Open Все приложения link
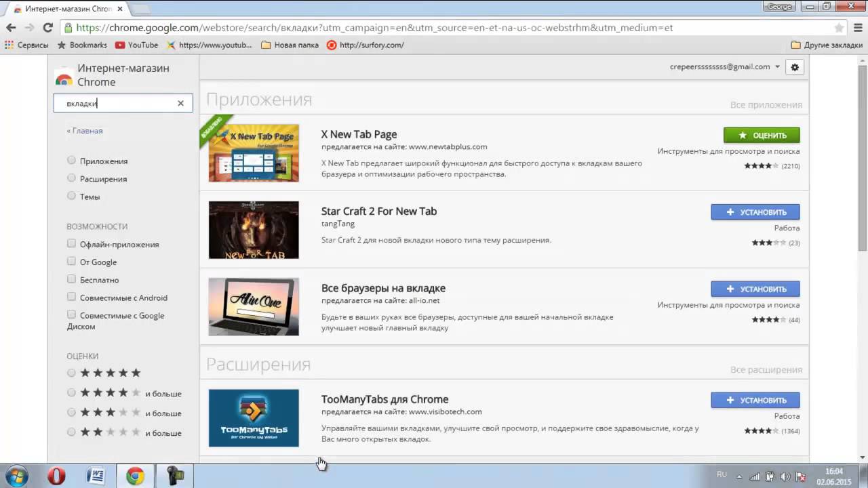The height and width of the screenshot is (488, 868). [x=766, y=105]
